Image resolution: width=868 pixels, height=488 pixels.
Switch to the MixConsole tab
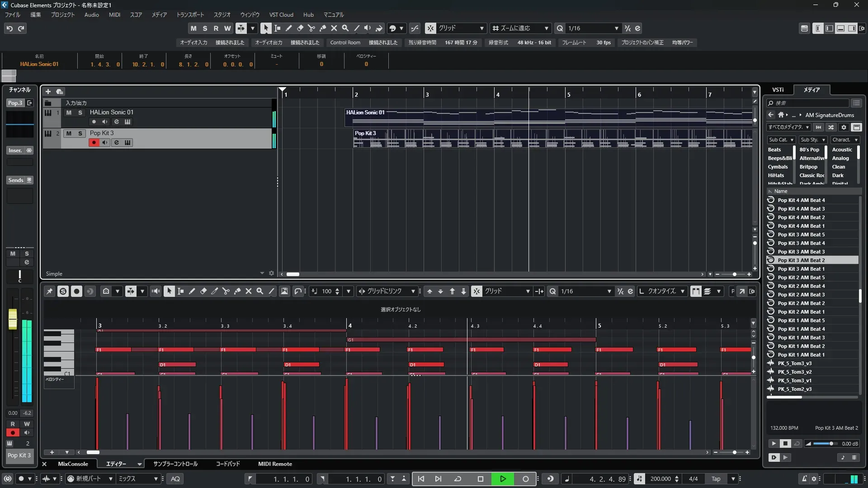tap(73, 464)
